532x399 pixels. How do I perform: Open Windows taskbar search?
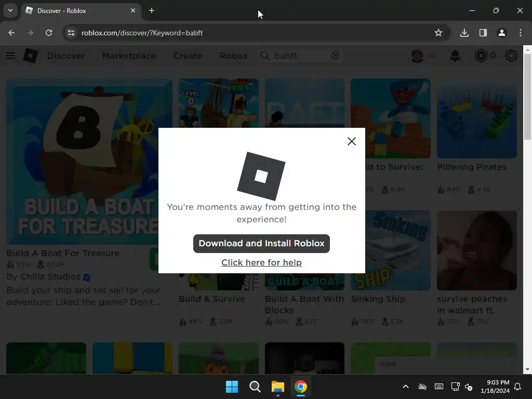[x=255, y=387]
